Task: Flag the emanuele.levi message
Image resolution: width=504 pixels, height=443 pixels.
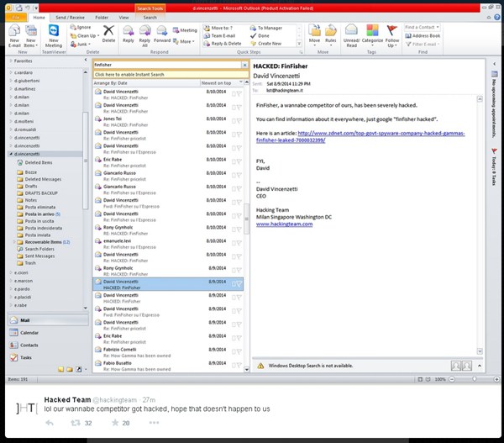Action: point(239,243)
